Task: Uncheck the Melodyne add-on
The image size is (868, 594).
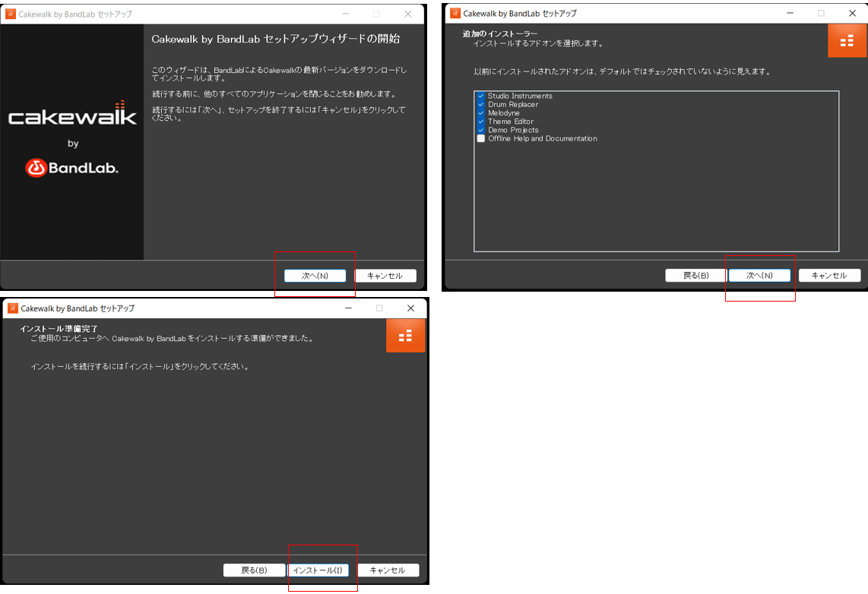Action: [481, 113]
